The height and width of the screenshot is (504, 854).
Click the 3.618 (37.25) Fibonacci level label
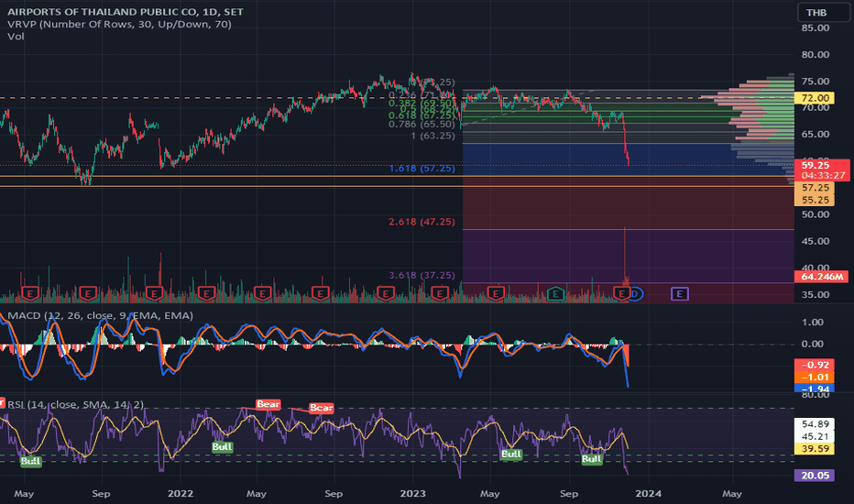click(x=422, y=275)
